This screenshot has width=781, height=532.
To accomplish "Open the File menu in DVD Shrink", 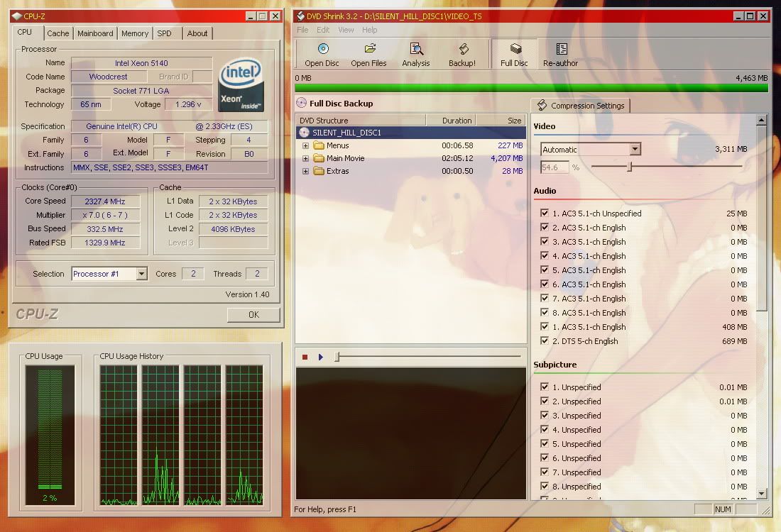I will 302,30.
